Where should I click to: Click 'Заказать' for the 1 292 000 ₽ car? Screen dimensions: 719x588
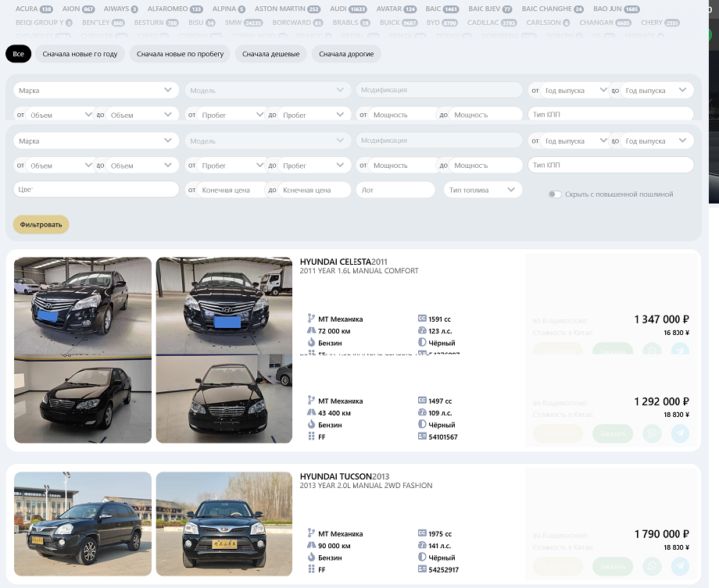[613, 433]
